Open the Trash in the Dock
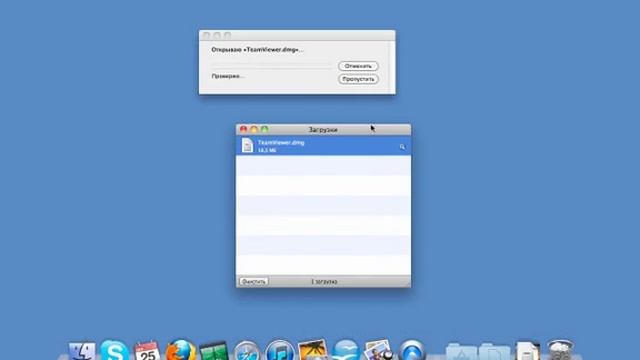The width and height of the screenshot is (640, 360). [x=560, y=350]
